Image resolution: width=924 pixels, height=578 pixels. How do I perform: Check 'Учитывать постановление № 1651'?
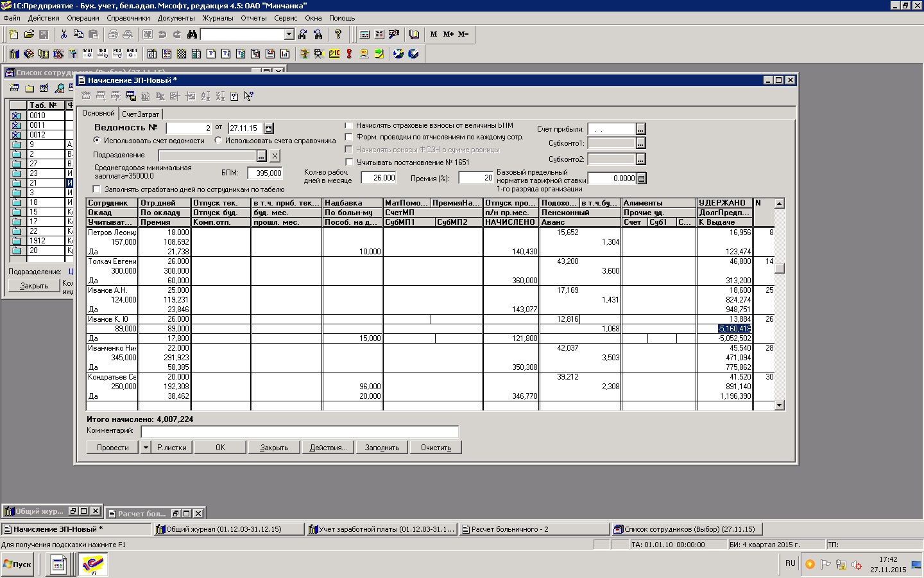(x=349, y=162)
